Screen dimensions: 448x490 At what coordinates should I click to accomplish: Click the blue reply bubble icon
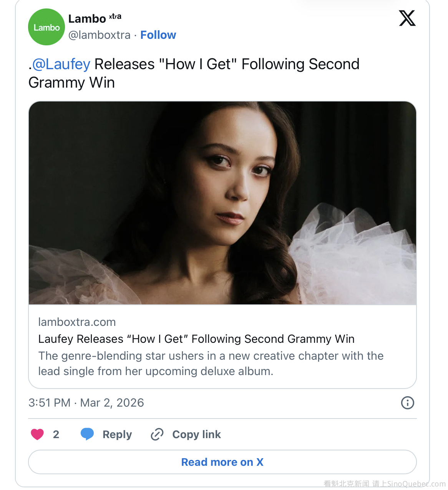pyautogui.click(x=87, y=434)
